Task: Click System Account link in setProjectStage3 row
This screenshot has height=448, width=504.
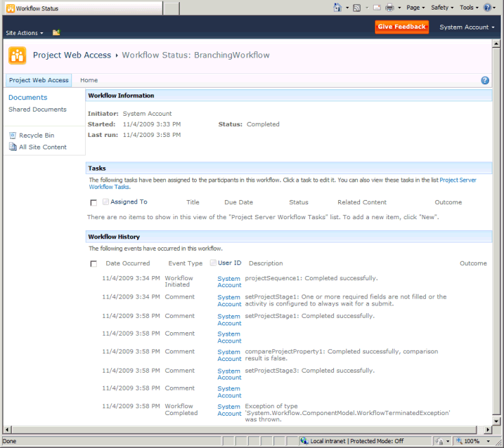Action: [x=229, y=374]
